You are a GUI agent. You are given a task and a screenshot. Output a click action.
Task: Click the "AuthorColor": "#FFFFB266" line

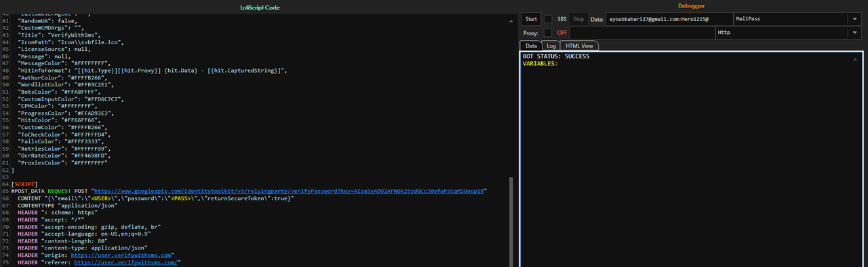point(61,77)
